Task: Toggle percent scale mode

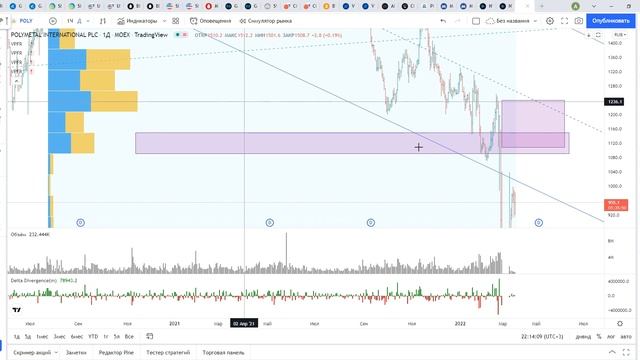Action: pyautogui.click(x=599, y=337)
